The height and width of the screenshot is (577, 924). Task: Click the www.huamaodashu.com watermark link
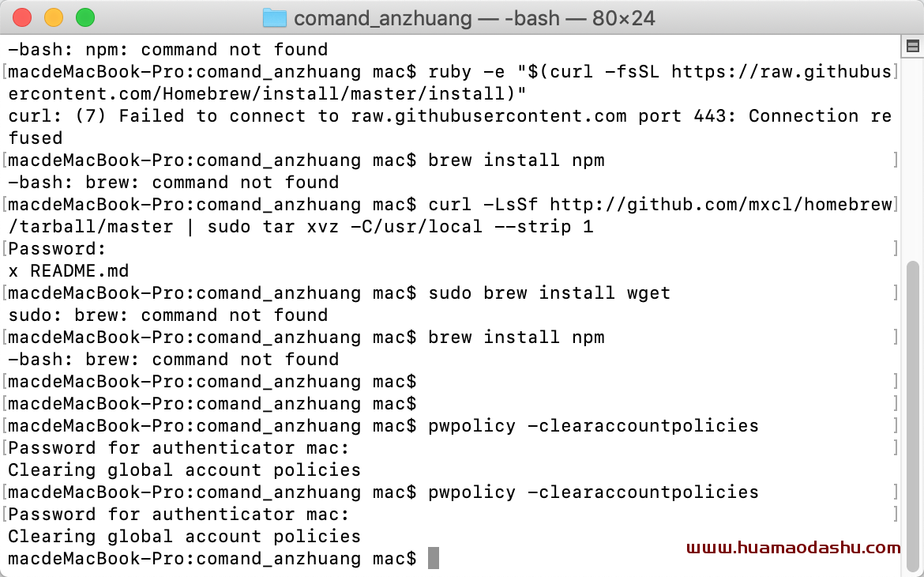click(x=793, y=548)
